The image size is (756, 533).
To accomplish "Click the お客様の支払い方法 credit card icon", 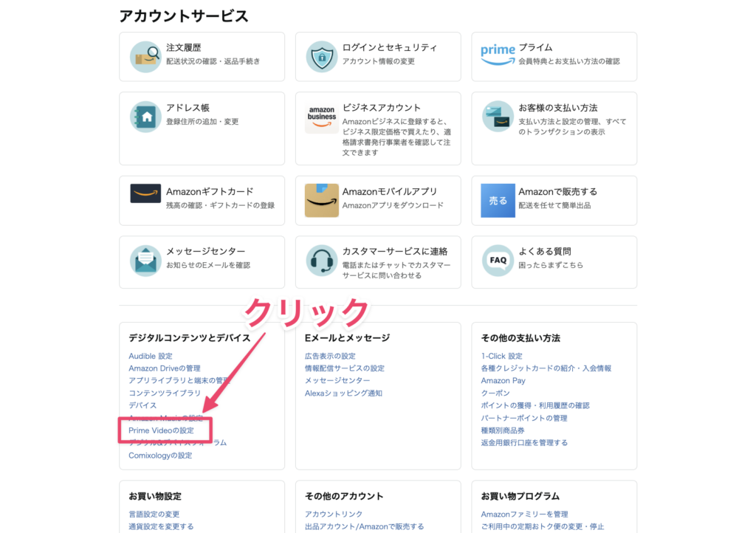I will pos(498,116).
